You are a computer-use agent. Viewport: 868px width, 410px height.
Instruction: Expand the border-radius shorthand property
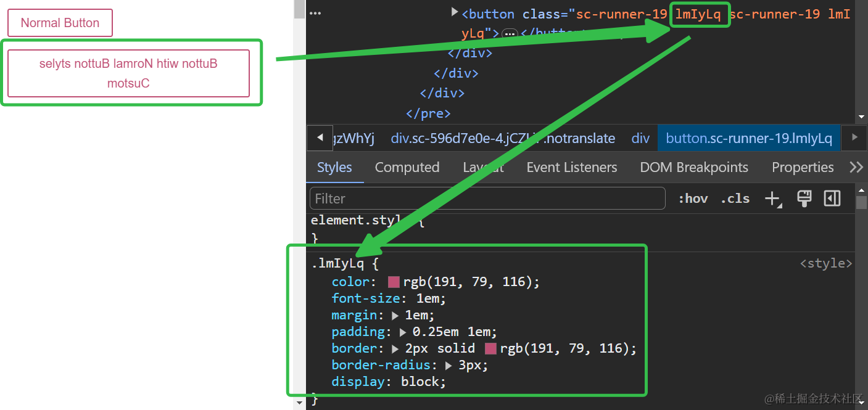coord(449,366)
